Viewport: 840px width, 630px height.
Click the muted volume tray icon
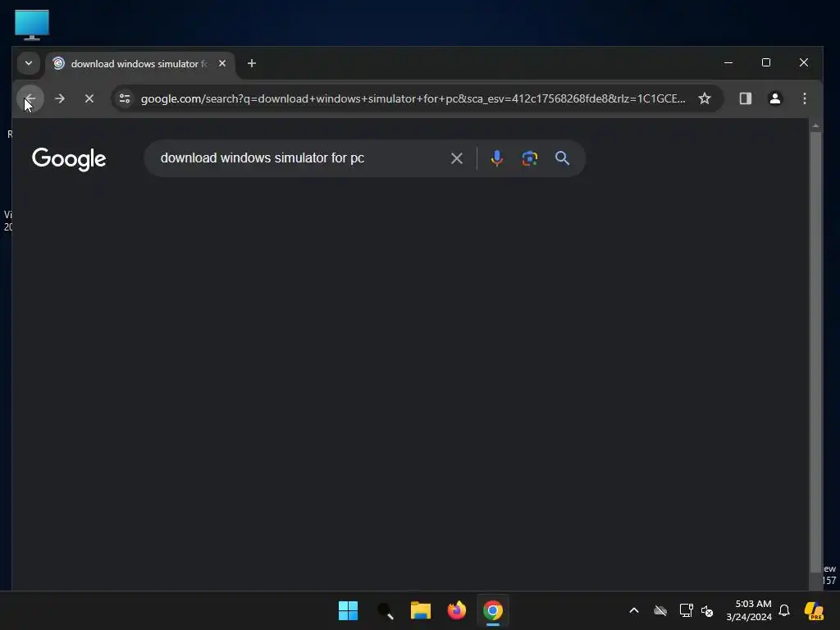click(707, 610)
